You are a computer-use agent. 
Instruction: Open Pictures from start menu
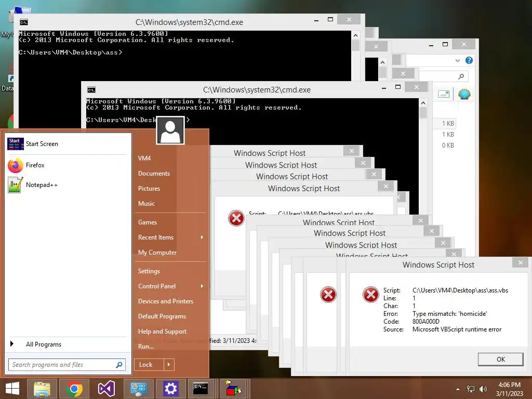[149, 188]
